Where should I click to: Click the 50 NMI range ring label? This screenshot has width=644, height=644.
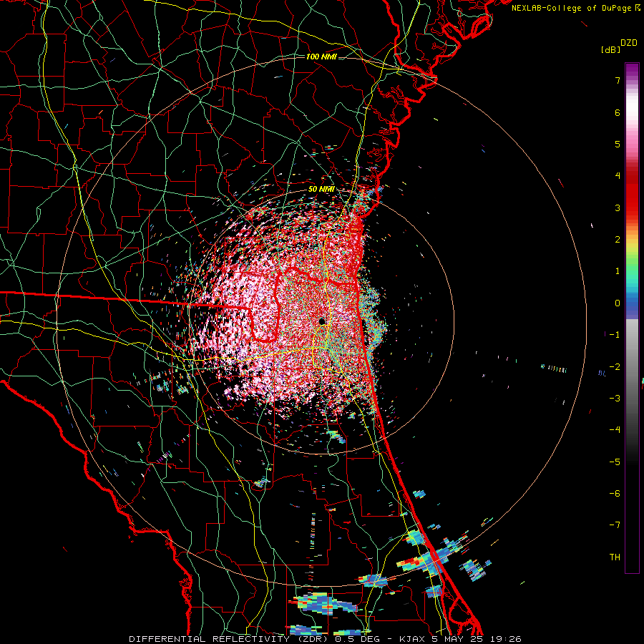tap(321, 190)
